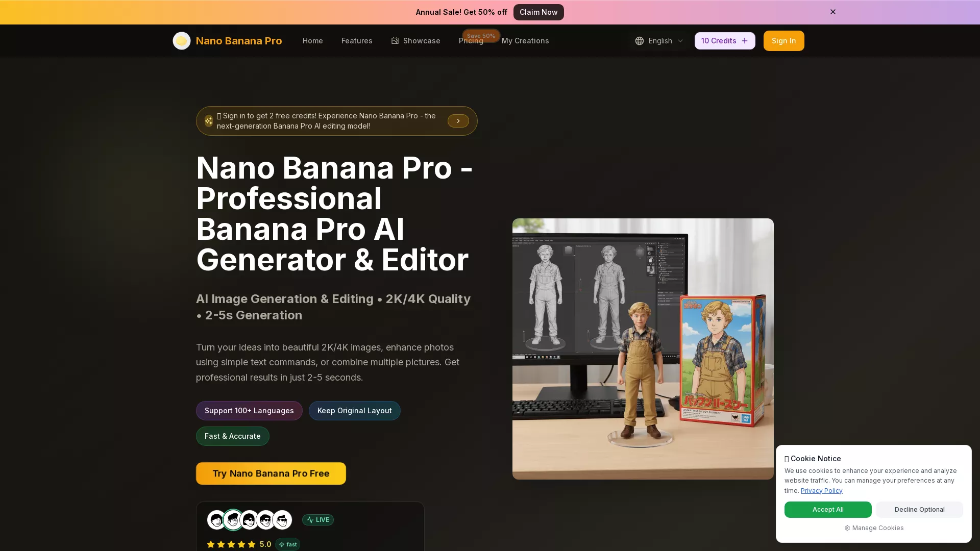Click the fifth rating star
The width and height of the screenshot is (980, 551).
click(x=252, y=544)
